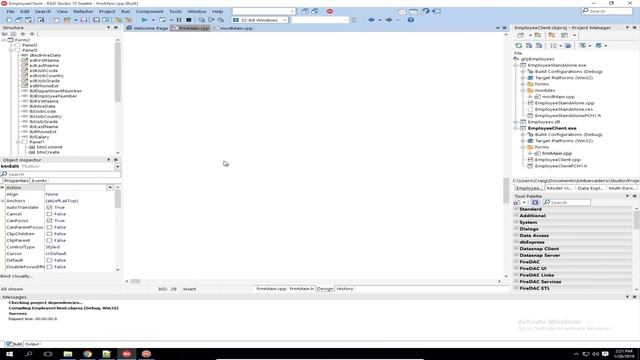Switch to the Welcome Page tab
Viewport: 640px width, 360px height.
(x=147, y=28)
